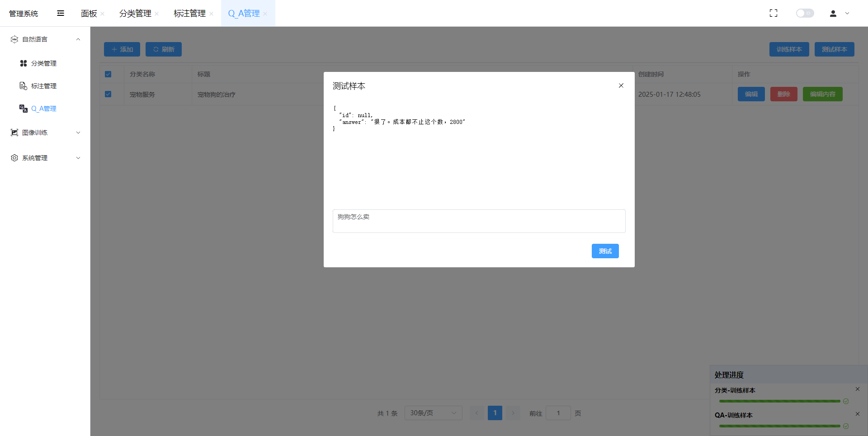Click the 刷新 button
868x436 pixels.
[x=164, y=49]
